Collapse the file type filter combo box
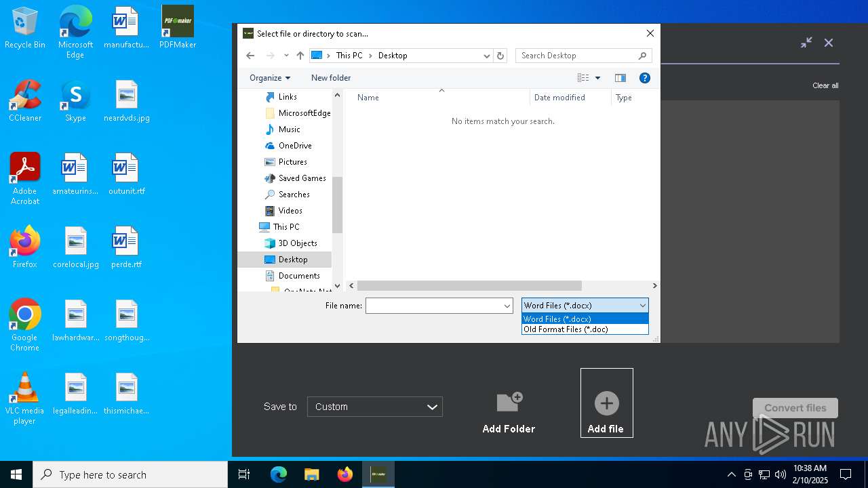 tap(642, 306)
